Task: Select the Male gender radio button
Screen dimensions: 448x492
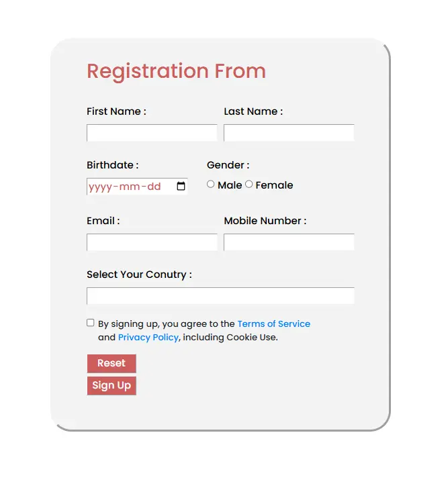Action: coord(211,184)
